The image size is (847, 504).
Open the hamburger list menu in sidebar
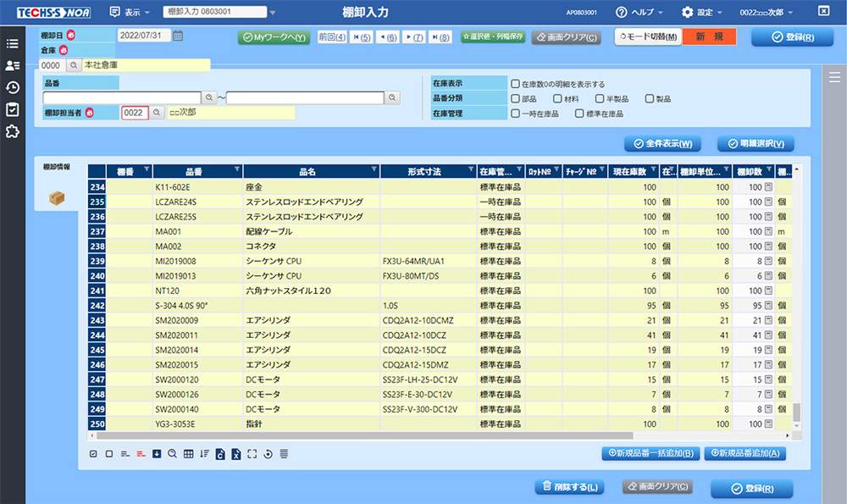pos(13,44)
